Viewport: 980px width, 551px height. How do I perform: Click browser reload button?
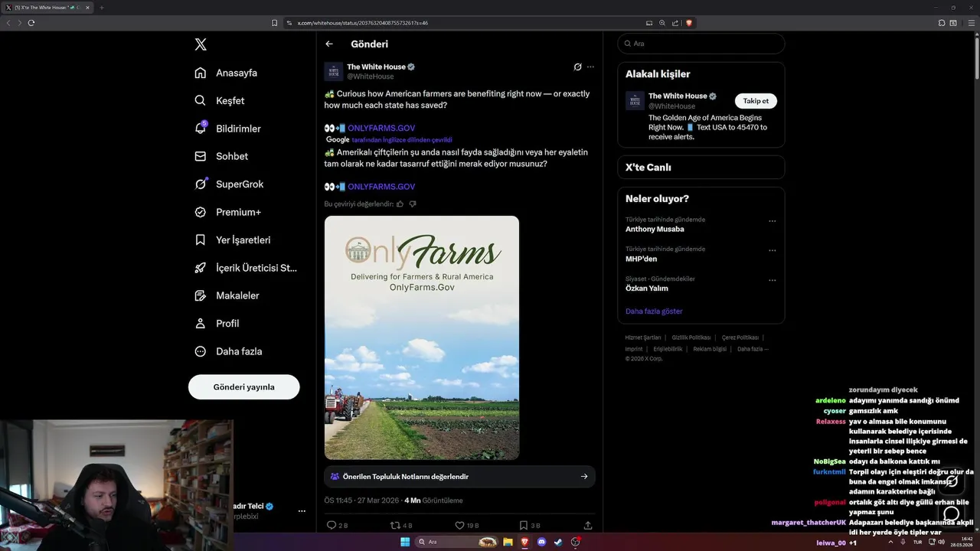[31, 23]
